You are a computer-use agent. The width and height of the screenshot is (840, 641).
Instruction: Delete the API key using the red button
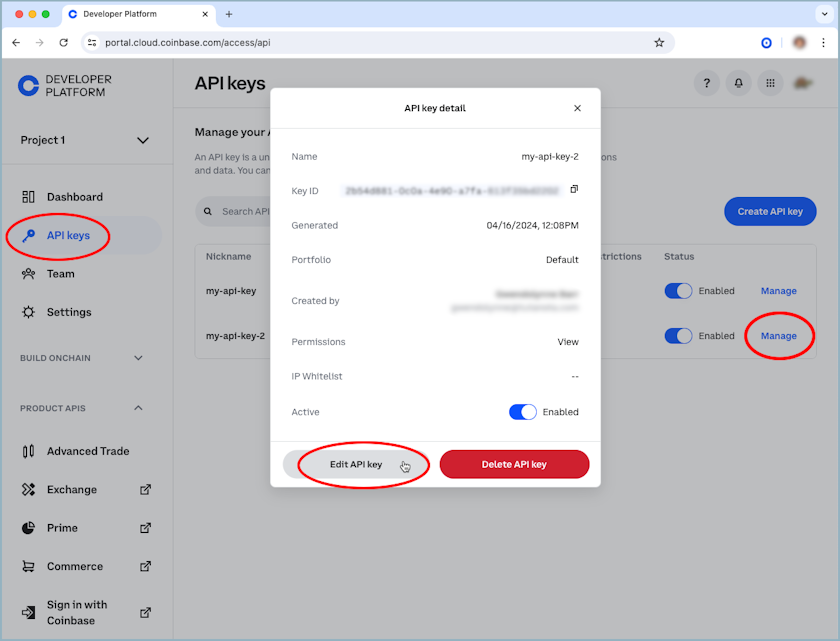click(514, 464)
